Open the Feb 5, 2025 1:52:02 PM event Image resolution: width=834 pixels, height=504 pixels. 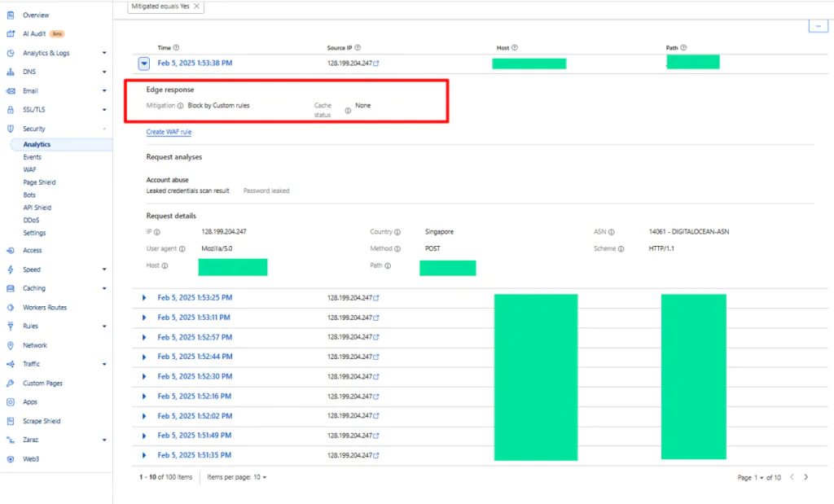[x=195, y=416]
